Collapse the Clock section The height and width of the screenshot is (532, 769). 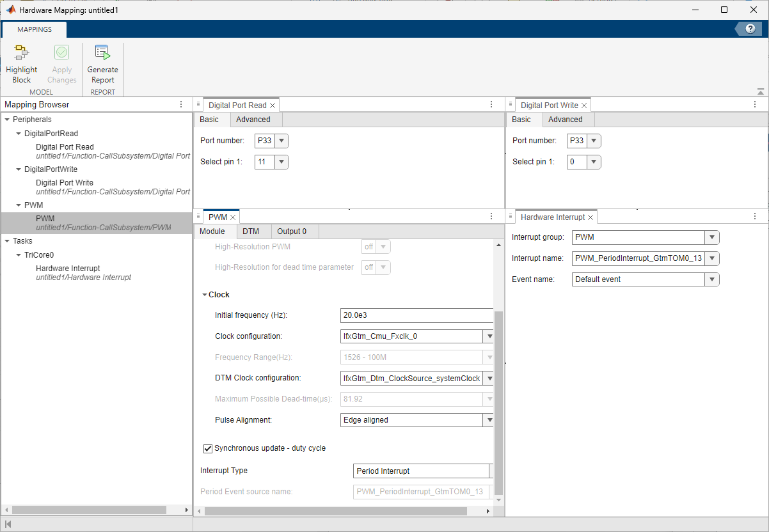point(205,294)
